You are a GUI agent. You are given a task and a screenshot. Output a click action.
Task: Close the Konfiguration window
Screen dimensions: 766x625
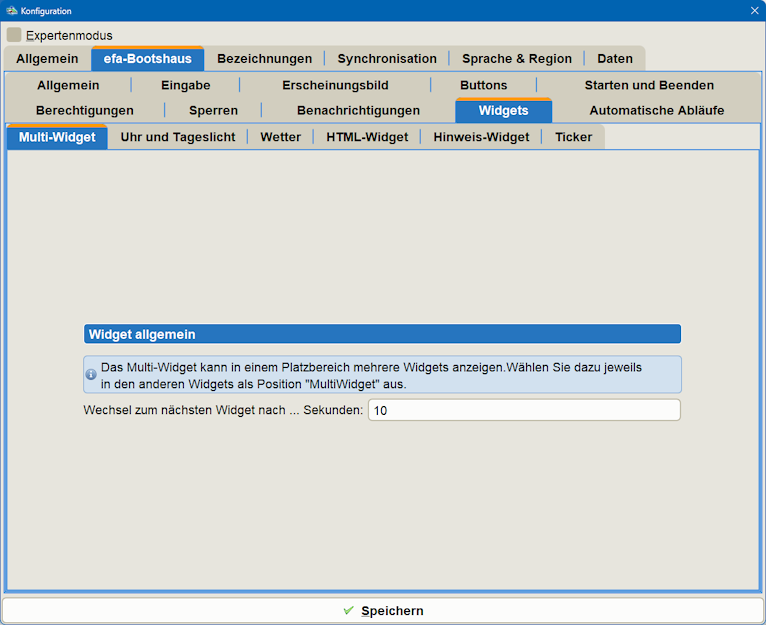pyautogui.click(x=754, y=10)
